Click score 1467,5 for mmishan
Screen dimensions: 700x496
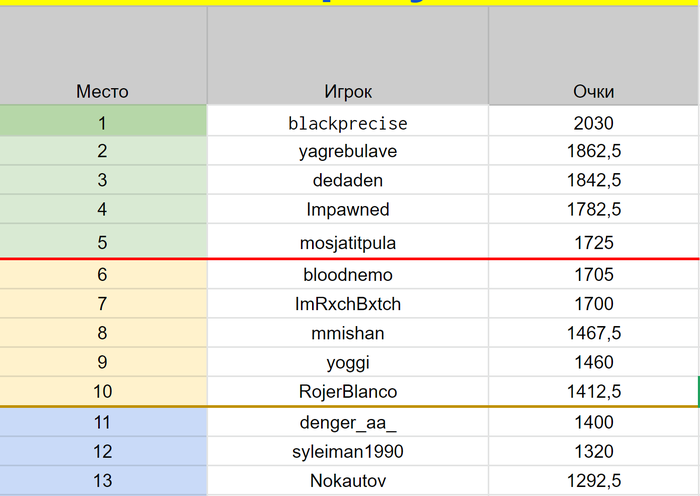tap(593, 333)
